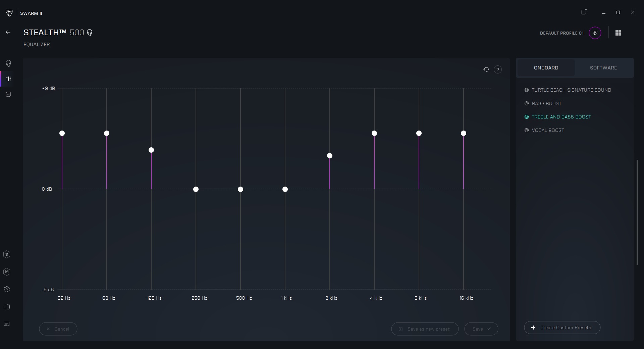The image size is (644, 349).
Task: Open the book guide icon in sidebar
Action: tap(7, 307)
